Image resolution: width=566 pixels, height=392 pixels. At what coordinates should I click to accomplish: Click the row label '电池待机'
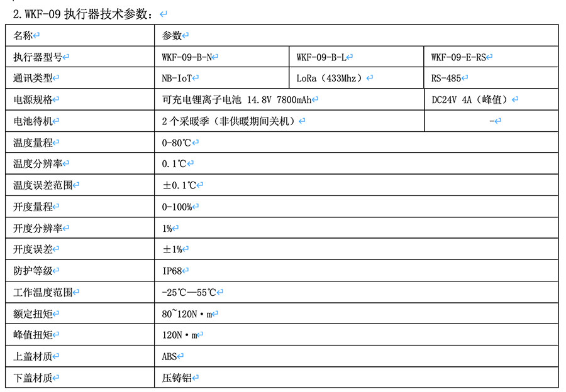coord(33,121)
